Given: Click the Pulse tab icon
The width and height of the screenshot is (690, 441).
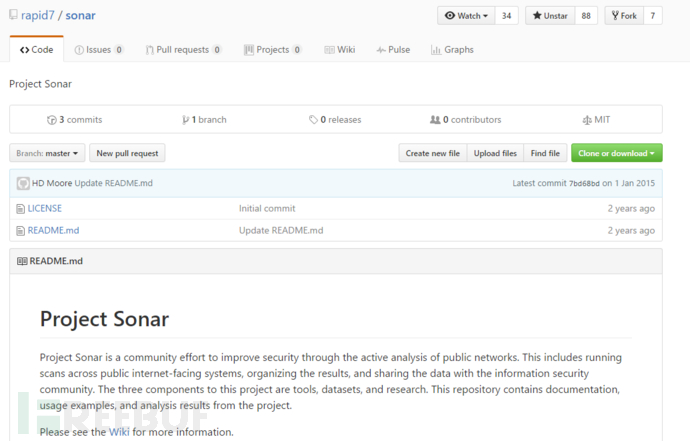Looking at the screenshot, I should (x=381, y=50).
